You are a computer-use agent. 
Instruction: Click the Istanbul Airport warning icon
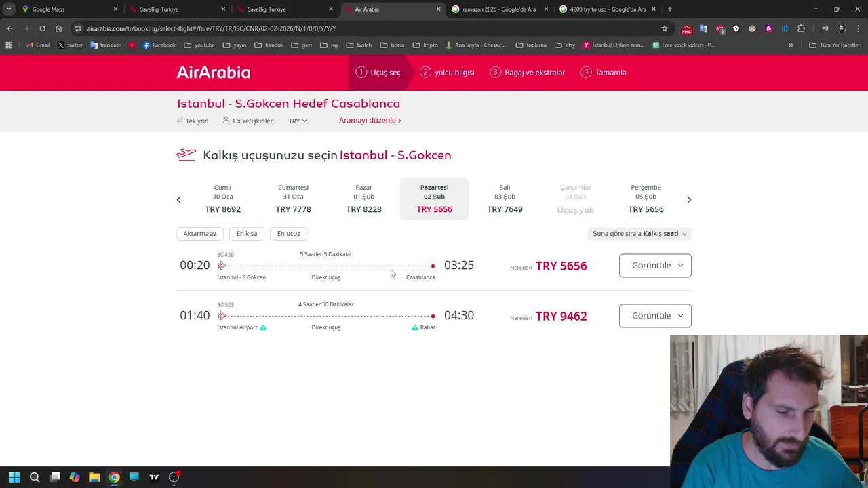263,327
